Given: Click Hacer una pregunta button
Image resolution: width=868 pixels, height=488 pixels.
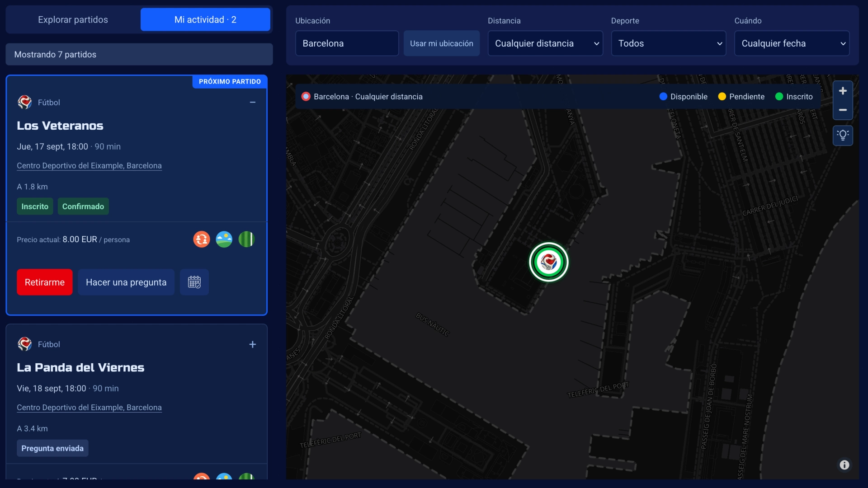Looking at the screenshot, I should [126, 282].
